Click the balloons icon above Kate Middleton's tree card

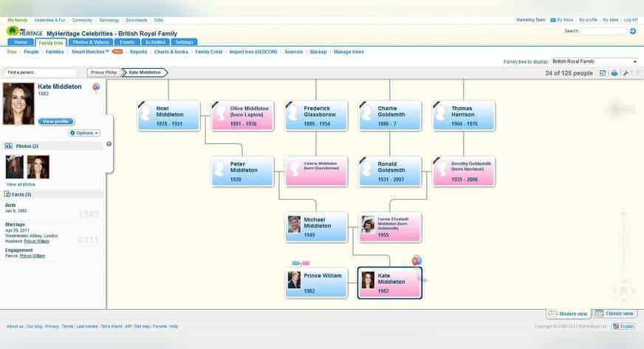coord(417,260)
